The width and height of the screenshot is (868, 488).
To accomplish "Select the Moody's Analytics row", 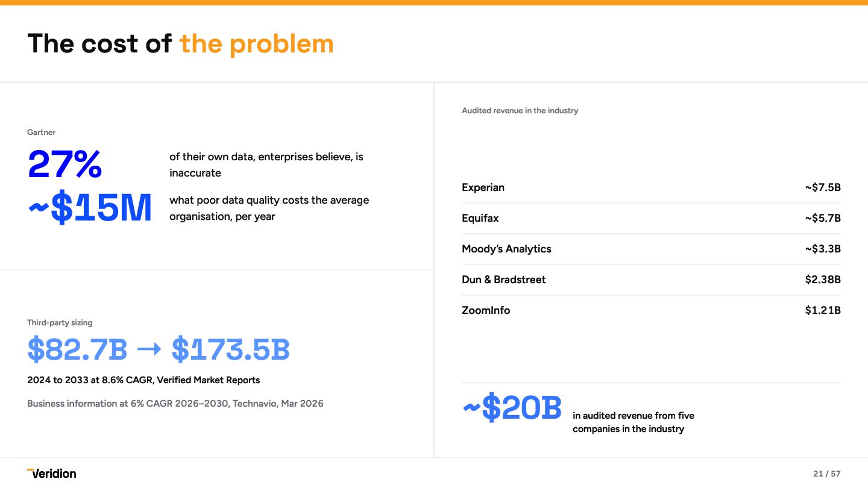I will pos(651,249).
